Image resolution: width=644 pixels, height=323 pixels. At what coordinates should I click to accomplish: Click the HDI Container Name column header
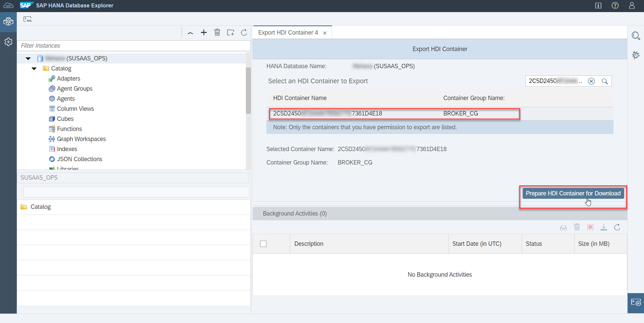coord(300,98)
